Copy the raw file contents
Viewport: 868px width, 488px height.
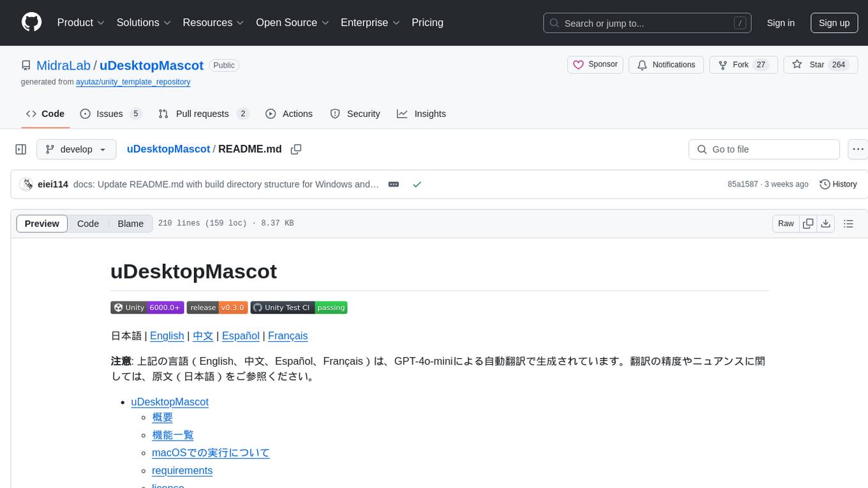pyautogui.click(x=808, y=224)
